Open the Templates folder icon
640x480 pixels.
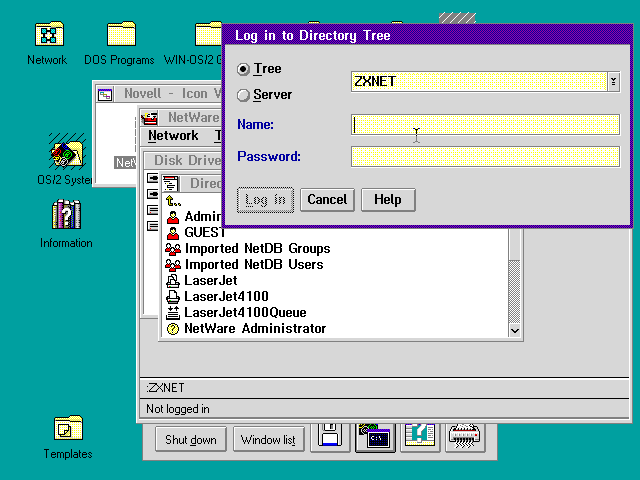click(68, 428)
